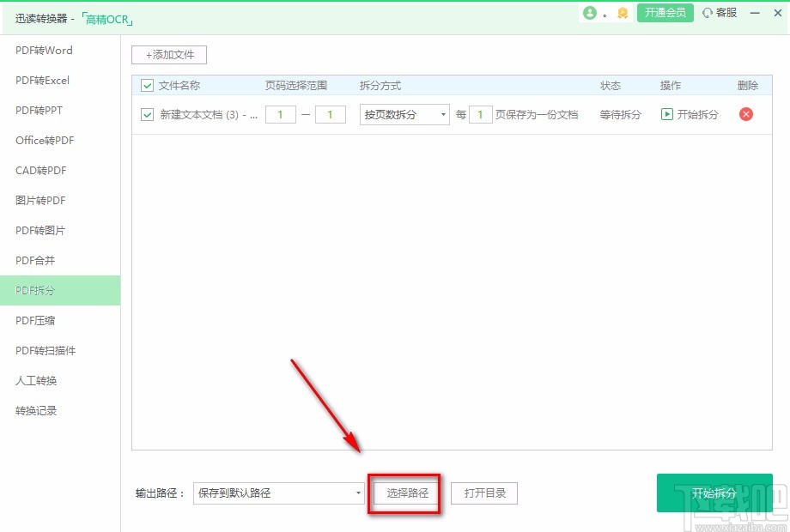
Task: Open 客服 customer service with headset icon
Action: (720, 13)
